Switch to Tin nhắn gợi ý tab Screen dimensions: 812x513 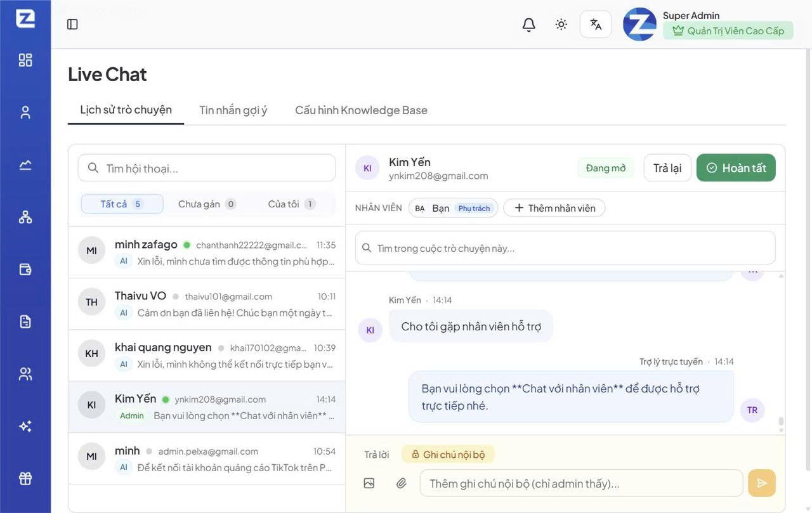pos(233,110)
